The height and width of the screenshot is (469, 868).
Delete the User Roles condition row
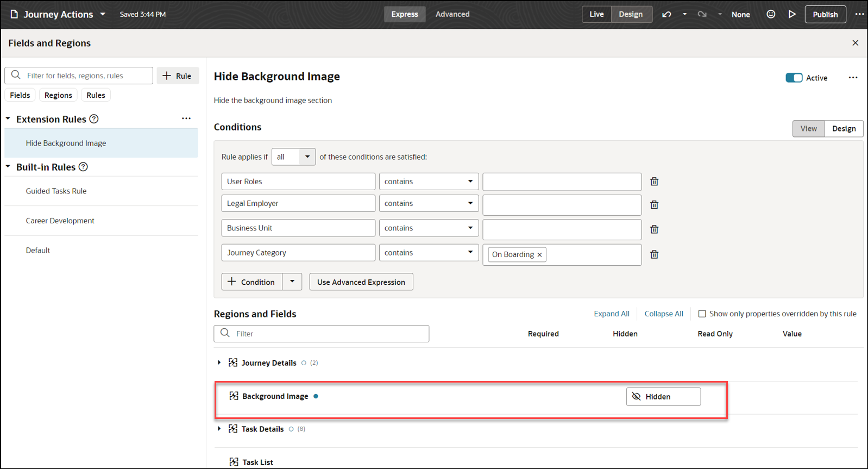point(654,182)
